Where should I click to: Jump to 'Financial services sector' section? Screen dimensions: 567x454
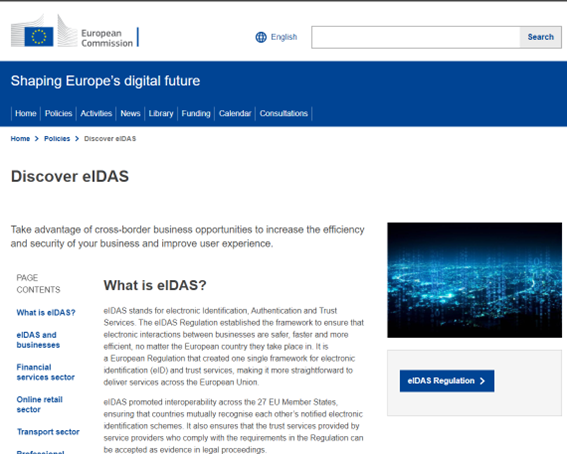point(46,372)
